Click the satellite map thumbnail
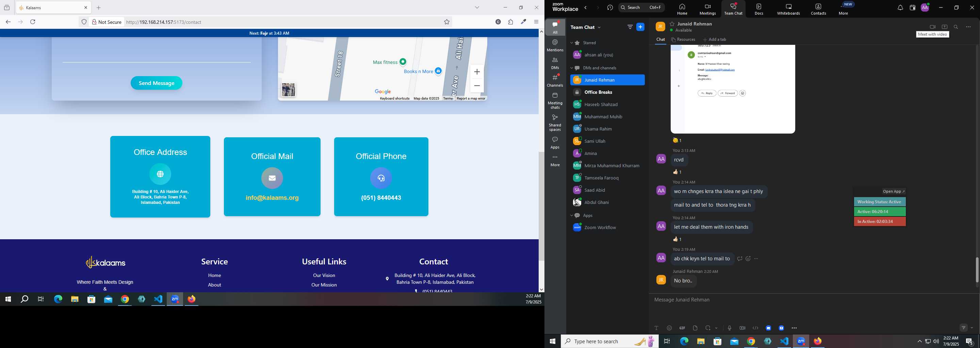The image size is (980, 348). pyautogui.click(x=288, y=90)
